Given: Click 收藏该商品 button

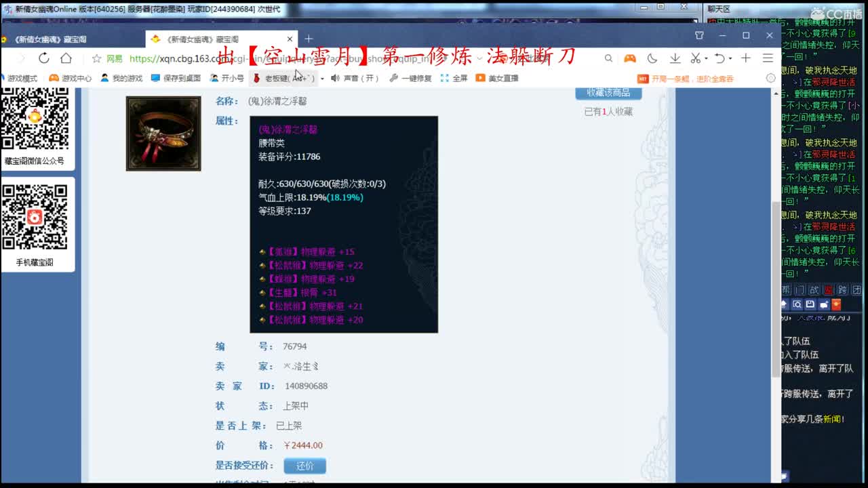Looking at the screenshot, I should (608, 93).
